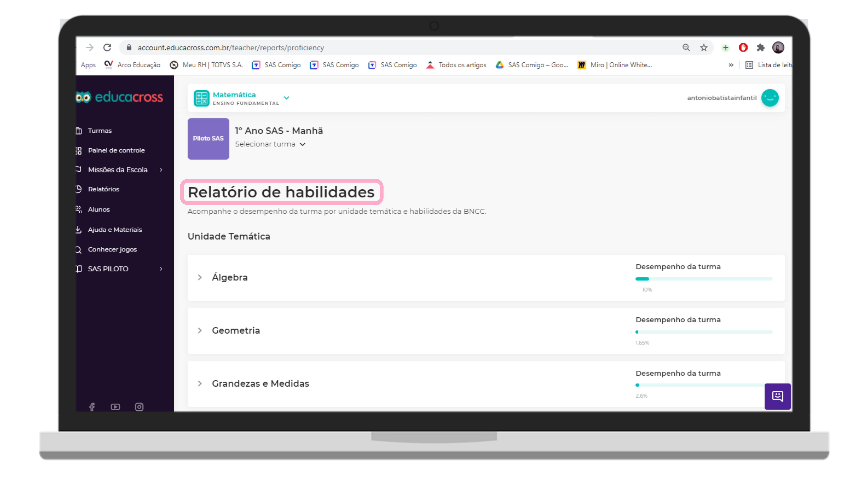Open the Todos os artigos bookmark

tap(456, 65)
